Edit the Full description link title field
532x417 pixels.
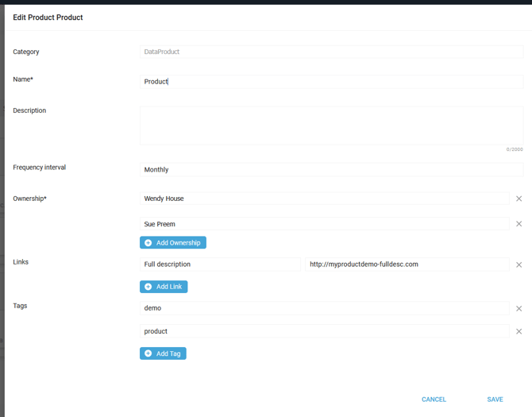click(x=220, y=264)
